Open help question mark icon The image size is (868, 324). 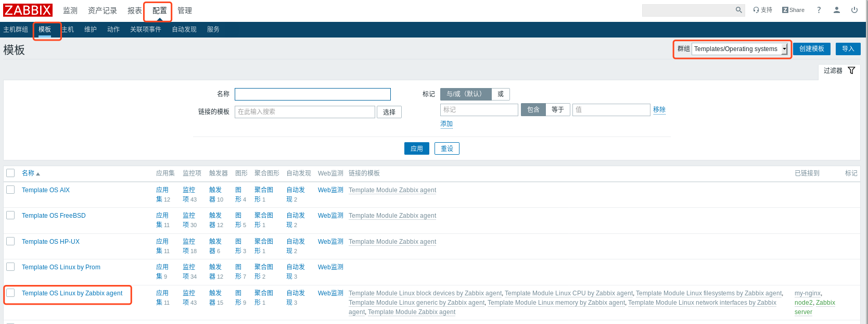tap(819, 10)
